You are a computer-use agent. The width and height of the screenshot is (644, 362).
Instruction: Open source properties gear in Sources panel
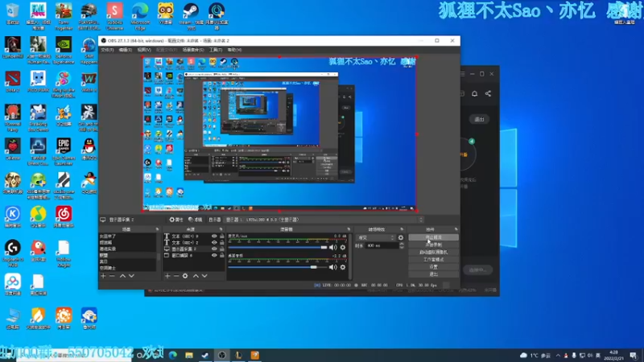pyautogui.click(x=185, y=276)
